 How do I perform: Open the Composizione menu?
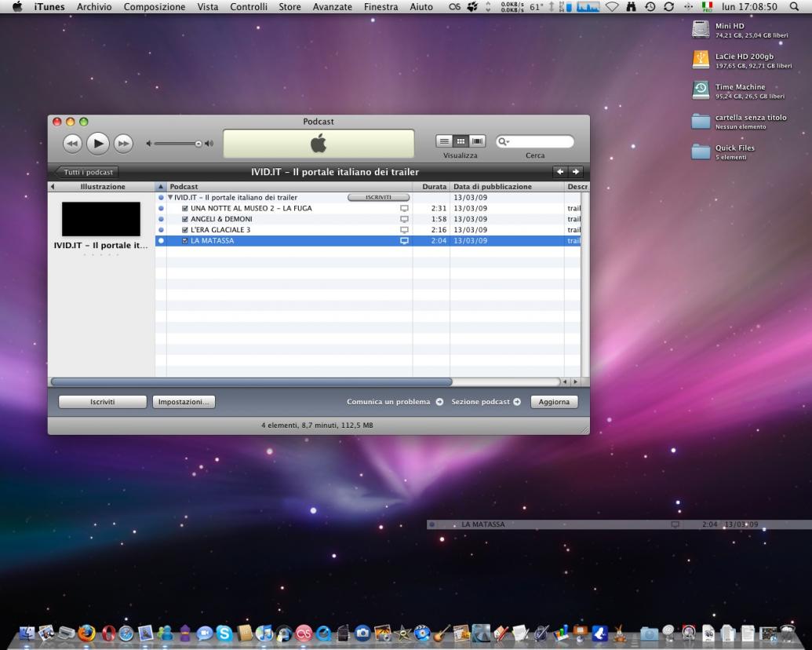(155, 7)
